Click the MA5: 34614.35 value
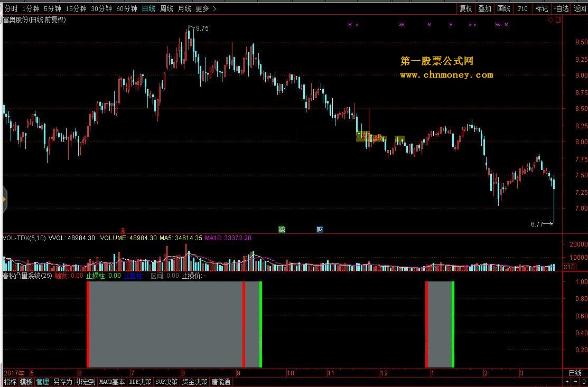Viewport: 588px width, 387px height. pyautogui.click(x=181, y=238)
